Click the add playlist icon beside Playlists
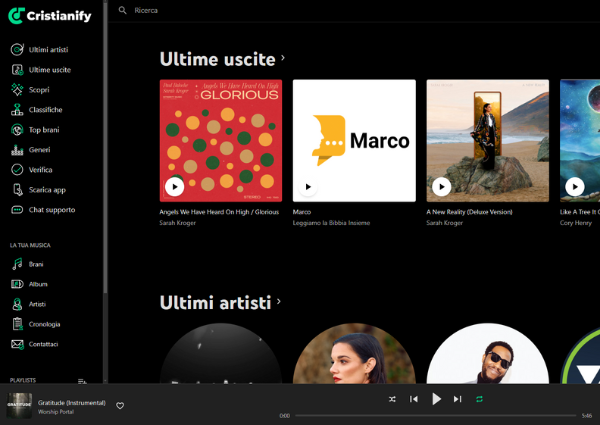Viewport: 600px width, 425px height. pyautogui.click(x=82, y=381)
